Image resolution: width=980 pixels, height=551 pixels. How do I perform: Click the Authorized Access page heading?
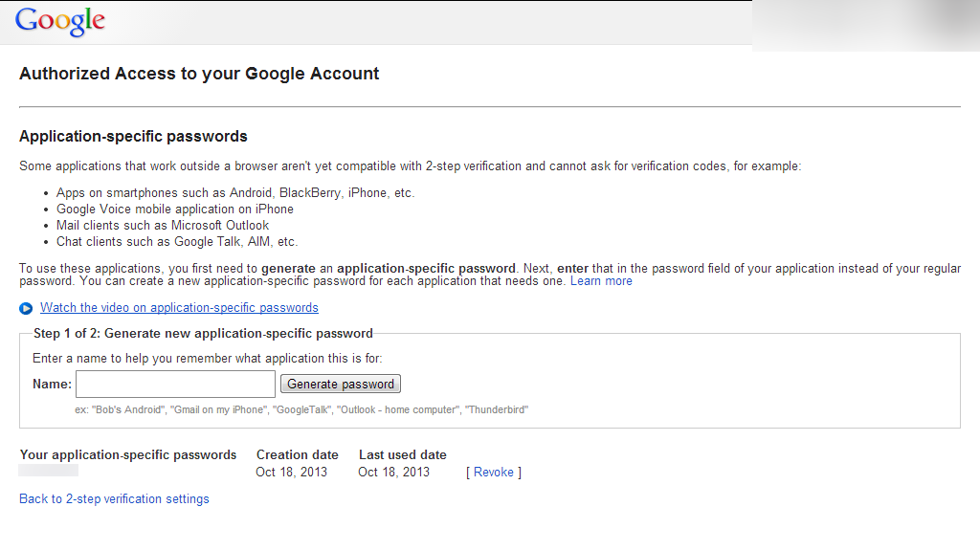point(199,74)
